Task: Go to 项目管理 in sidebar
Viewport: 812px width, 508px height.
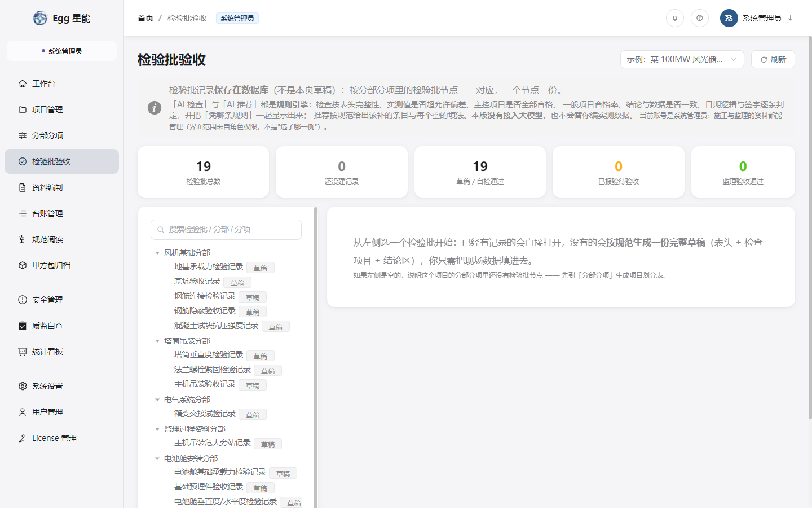Action: pyautogui.click(x=61, y=110)
